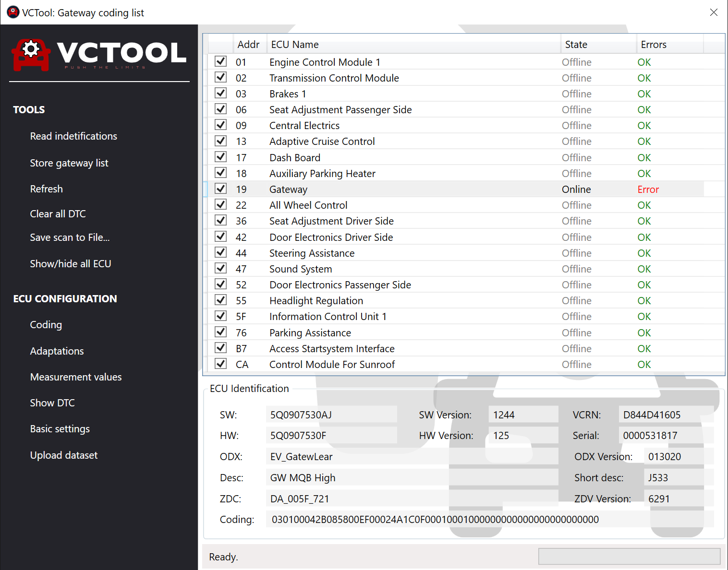The image size is (728, 570).
Task: Show DTC for the vehicle
Action: tap(52, 403)
